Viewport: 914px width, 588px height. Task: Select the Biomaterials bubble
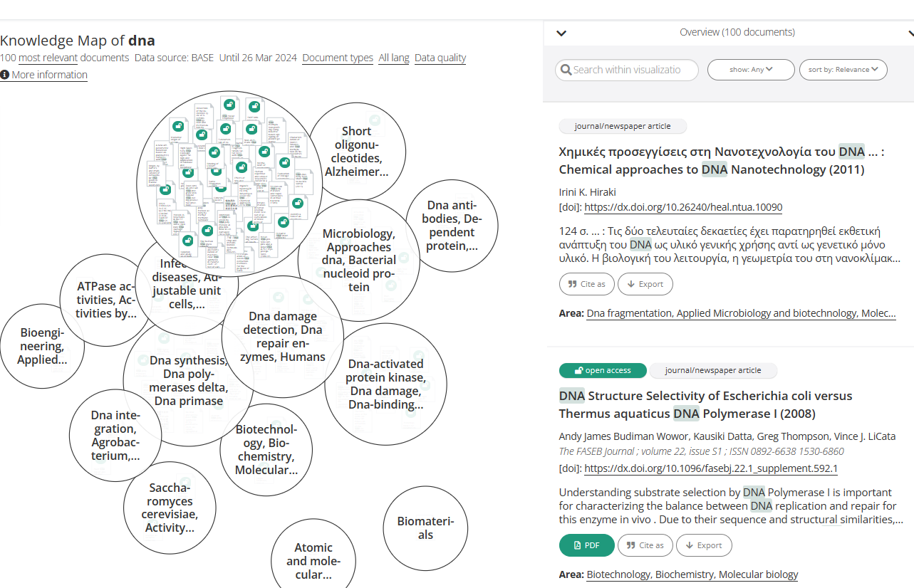tap(425, 528)
